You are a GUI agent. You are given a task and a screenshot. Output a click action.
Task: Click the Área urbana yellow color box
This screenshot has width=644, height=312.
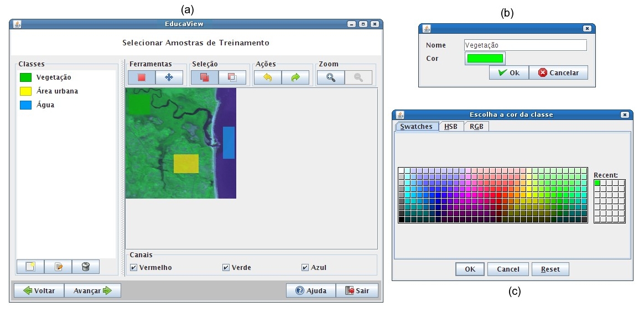point(25,91)
